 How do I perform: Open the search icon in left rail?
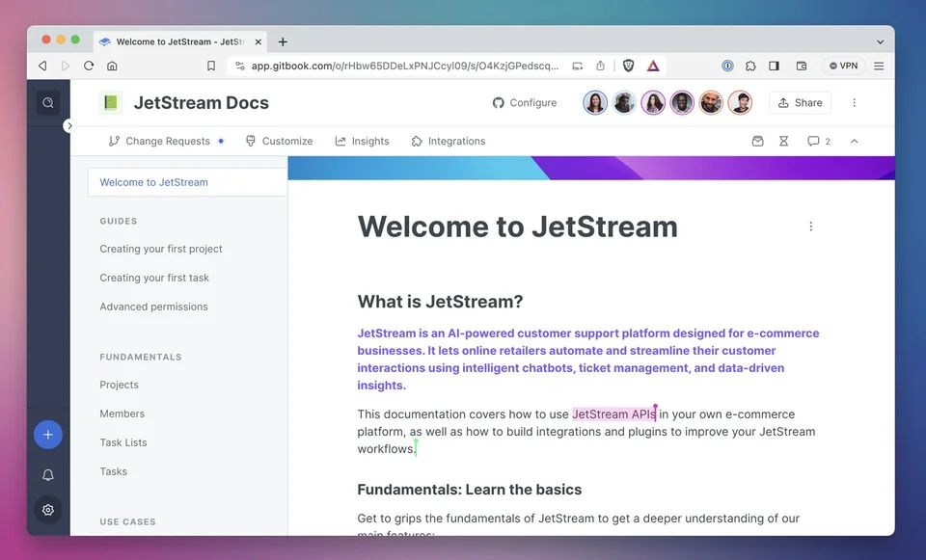[48, 103]
